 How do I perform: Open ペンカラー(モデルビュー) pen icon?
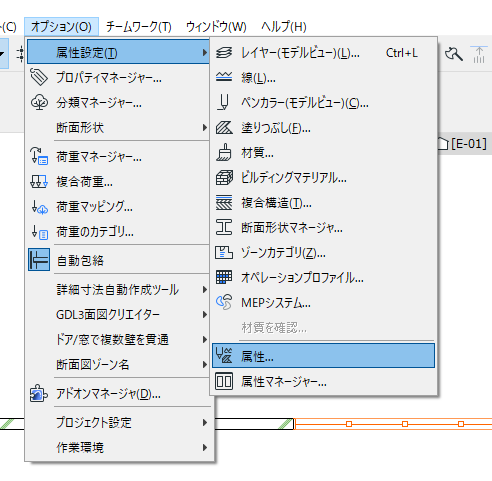coord(224,102)
